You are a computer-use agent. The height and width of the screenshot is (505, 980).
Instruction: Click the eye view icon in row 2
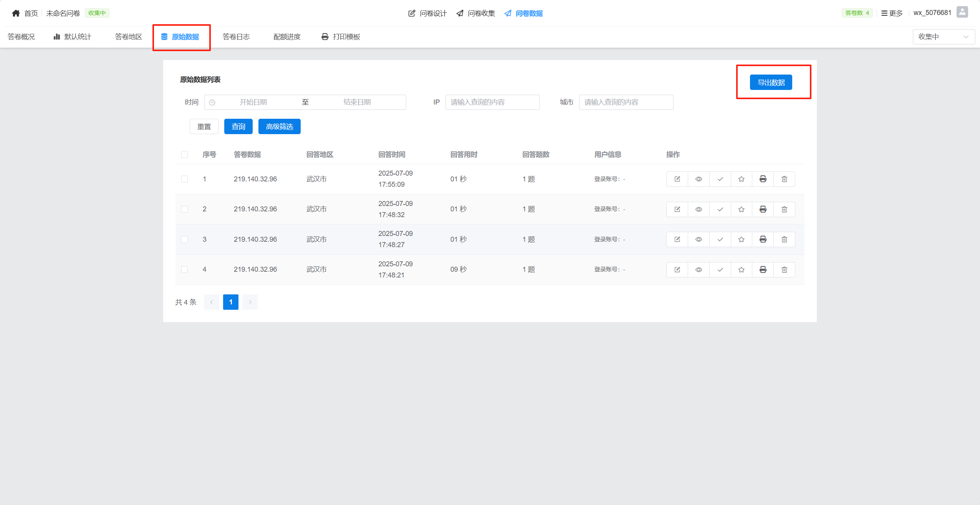[x=699, y=209]
